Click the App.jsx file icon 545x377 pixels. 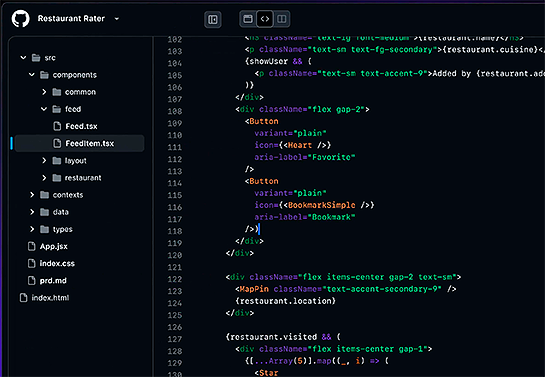coord(32,246)
